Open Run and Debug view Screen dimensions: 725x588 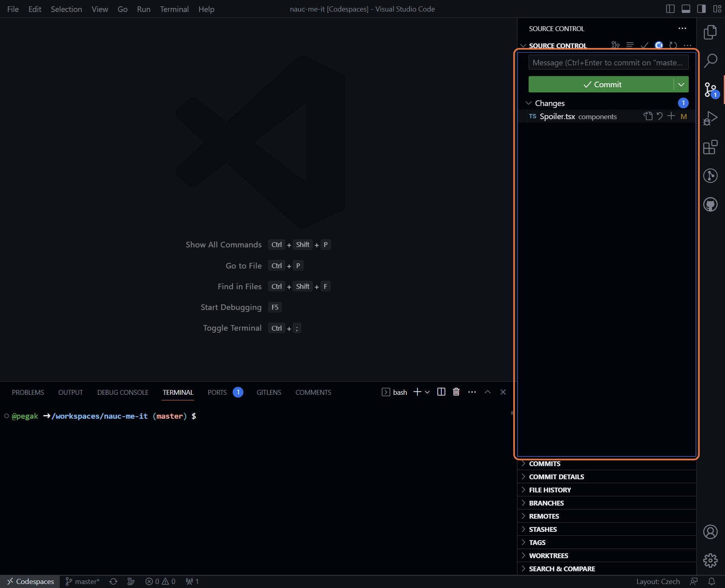coord(710,118)
